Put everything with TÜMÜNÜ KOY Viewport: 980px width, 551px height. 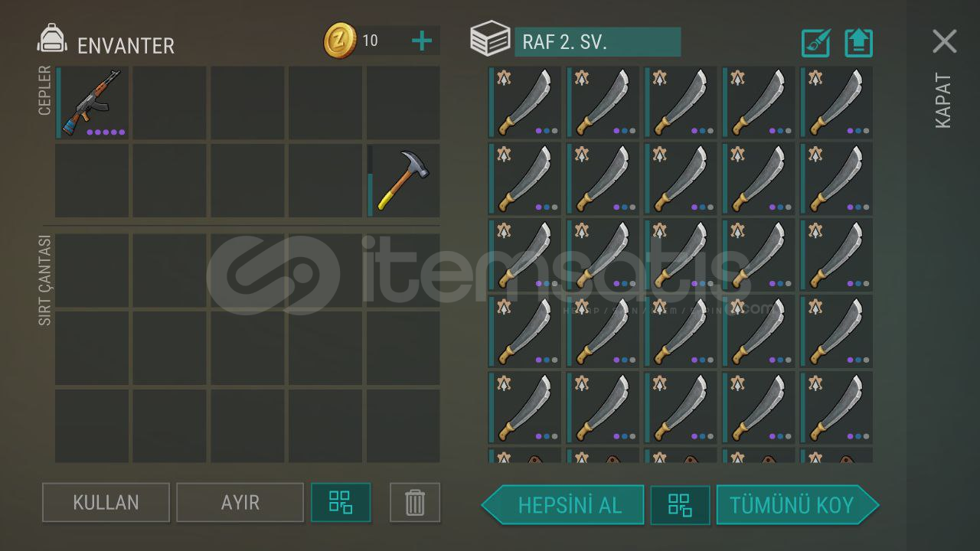point(798,505)
